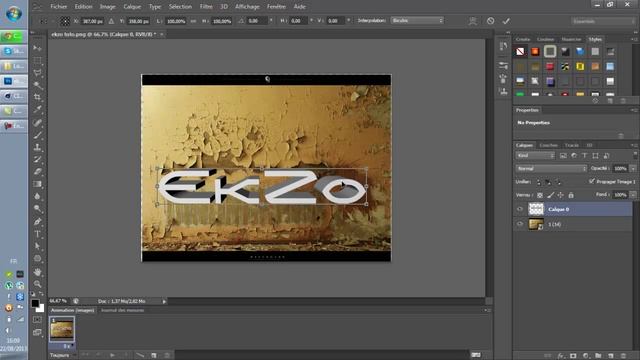Select animation frame 1 thumbnail
Viewport: 640px width, 360px height.
coord(62,329)
